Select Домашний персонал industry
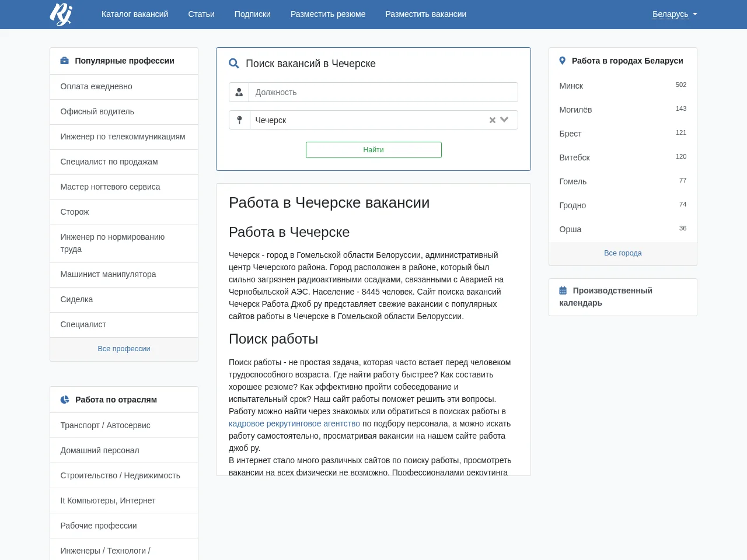747x560 pixels. click(x=124, y=450)
